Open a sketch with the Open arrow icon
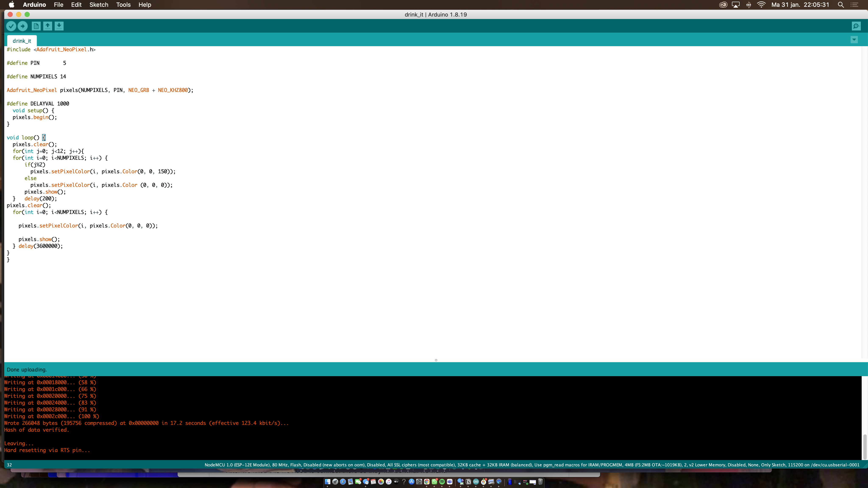This screenshot has width=868, height=488. tap(47, 26)
